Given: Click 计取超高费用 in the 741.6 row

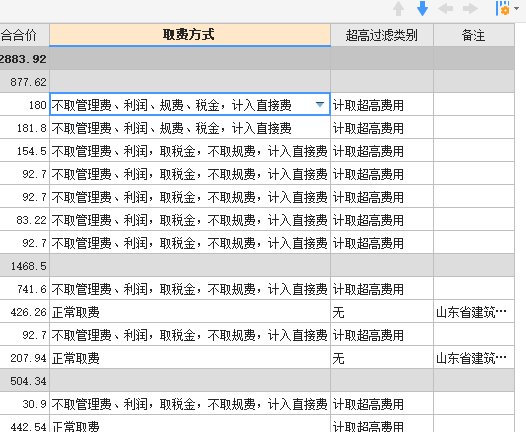Looking at the screenshot, I should click(x=368, y=289).
